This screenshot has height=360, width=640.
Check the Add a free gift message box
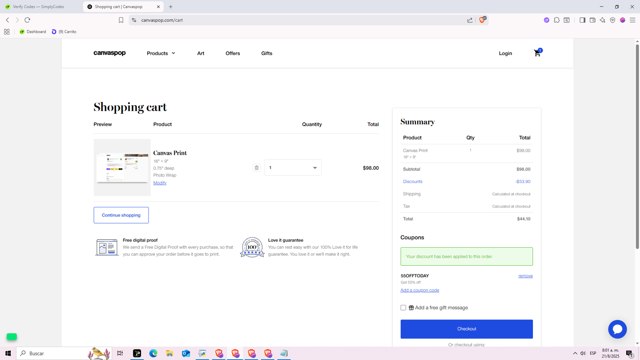point(403,307)
